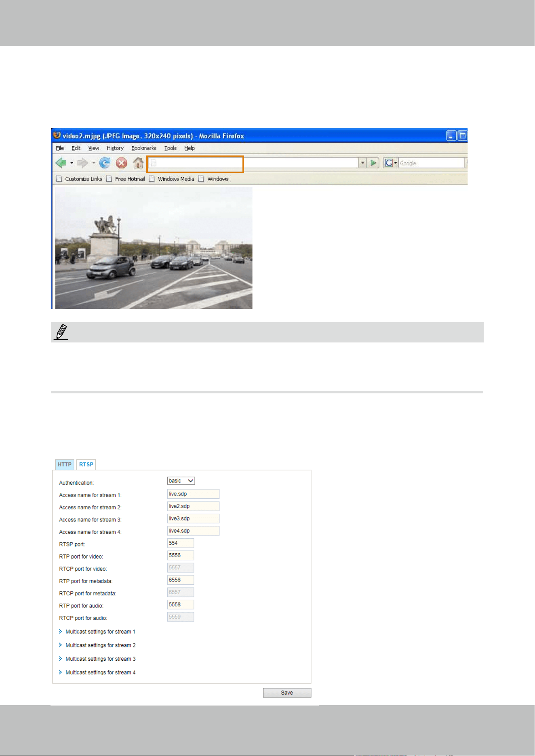The image size is (535, 756).
Task: Switch to the RTSP tab
Action: click(x=86, y=464)
